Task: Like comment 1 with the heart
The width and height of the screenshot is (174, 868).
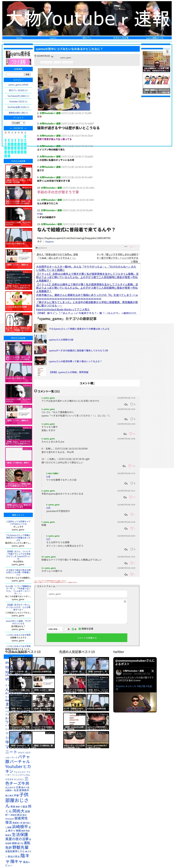Action: click(132, 404)
